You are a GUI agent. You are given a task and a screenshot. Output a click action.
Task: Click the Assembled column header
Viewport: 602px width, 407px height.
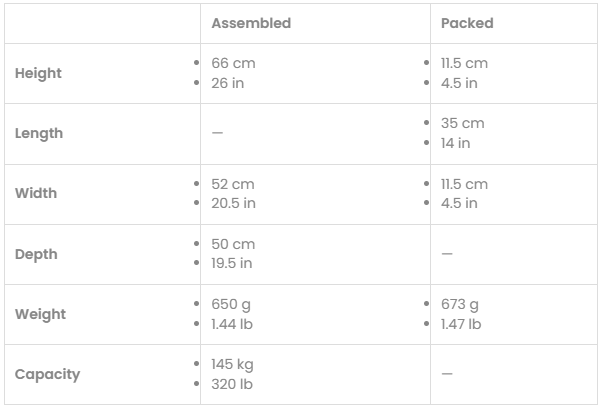tap(251, 23)
